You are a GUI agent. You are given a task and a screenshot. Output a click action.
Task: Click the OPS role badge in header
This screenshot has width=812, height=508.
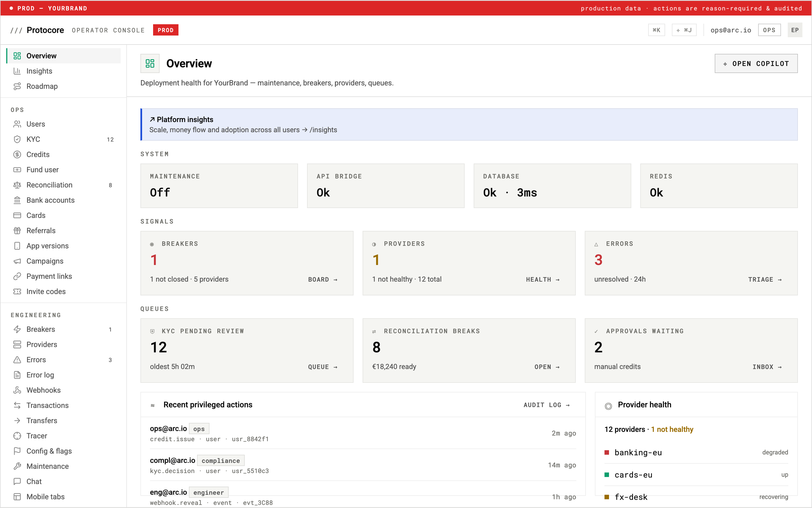pos(769,30)
